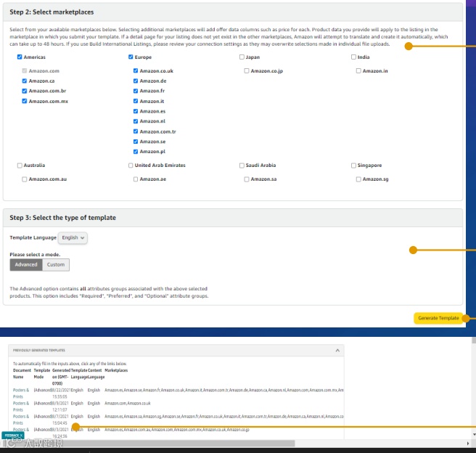Click the horizontal scrollbar right arrow
This screenshot has height=453, width=476.
click(x=468, y=444)
